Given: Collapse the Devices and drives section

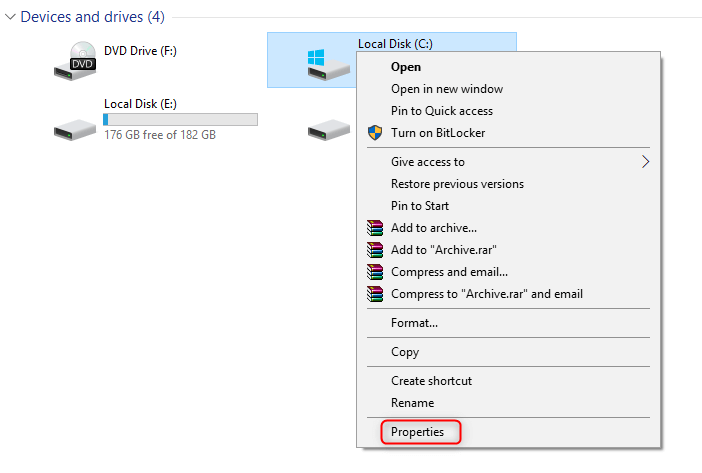Looking at the screenshot, I should click(x=10, y=17).
